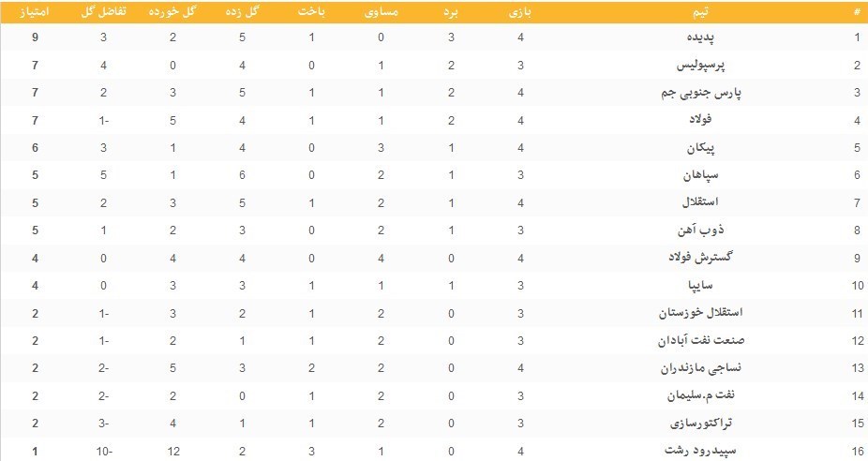This screenshot has height=461, width=868.
Task: Select the تراکتورسازی team name
Action: point(700,424)
